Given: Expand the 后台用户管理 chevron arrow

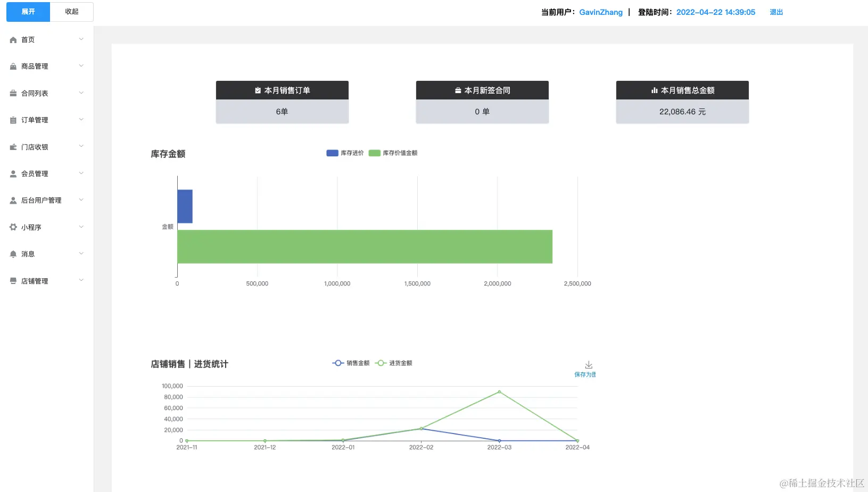Looking at the screenshot, I should pos(81,200).
